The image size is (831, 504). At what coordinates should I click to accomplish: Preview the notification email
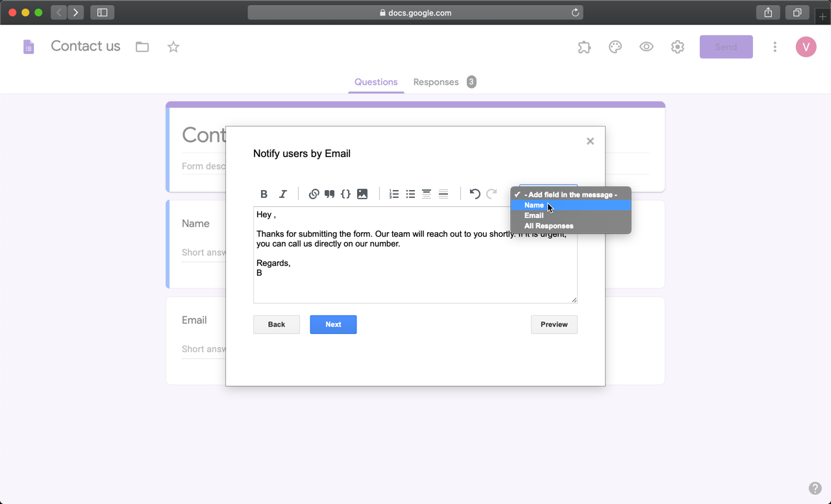[x=554, y=324]
